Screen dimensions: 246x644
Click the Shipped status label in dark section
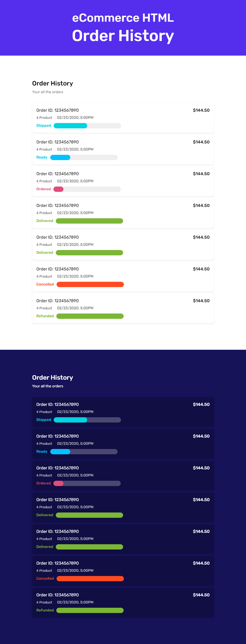tap(44, 420)
